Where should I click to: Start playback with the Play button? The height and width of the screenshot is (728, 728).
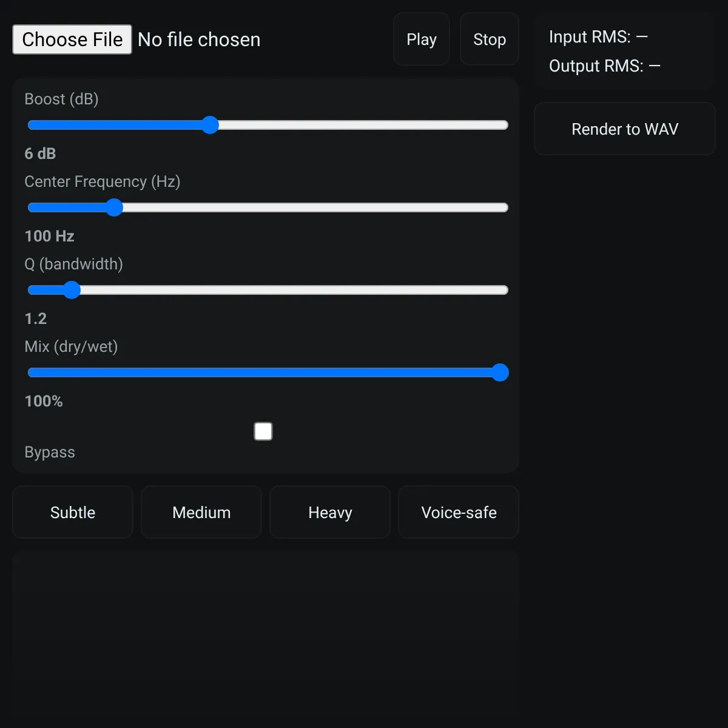tap(422, 39)
